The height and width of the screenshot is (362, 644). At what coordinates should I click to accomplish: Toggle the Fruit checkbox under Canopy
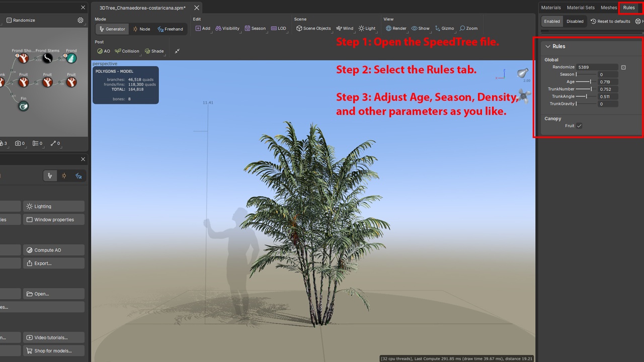(579, 126)
